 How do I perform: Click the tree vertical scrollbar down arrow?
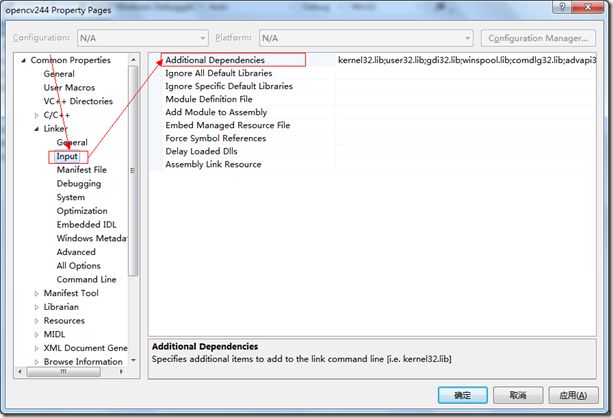(133, 360)
